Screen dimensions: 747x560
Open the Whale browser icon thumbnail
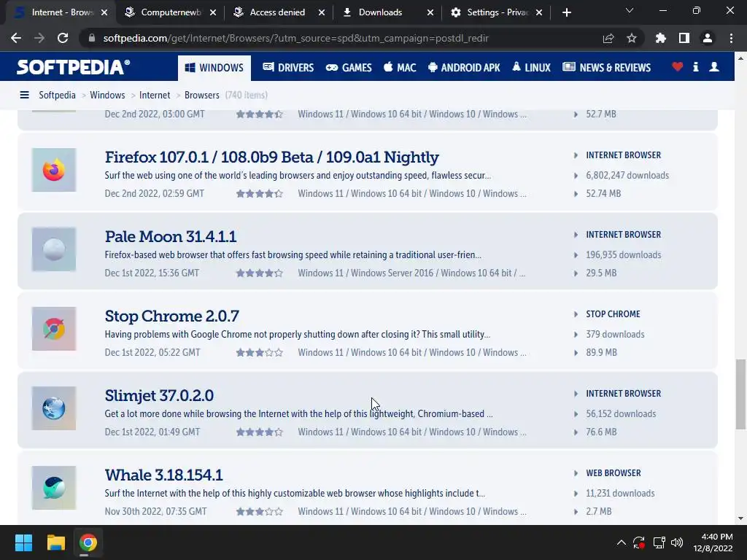(x=54, y=488)
